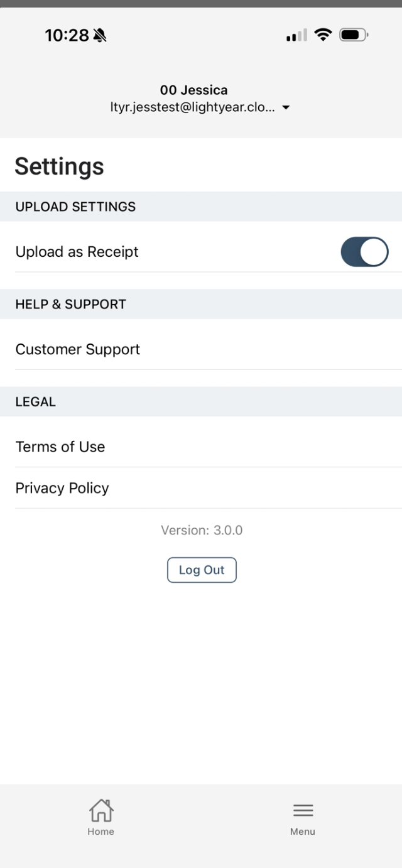Open Terms of Use
The image size is (402, 868).
201,447
